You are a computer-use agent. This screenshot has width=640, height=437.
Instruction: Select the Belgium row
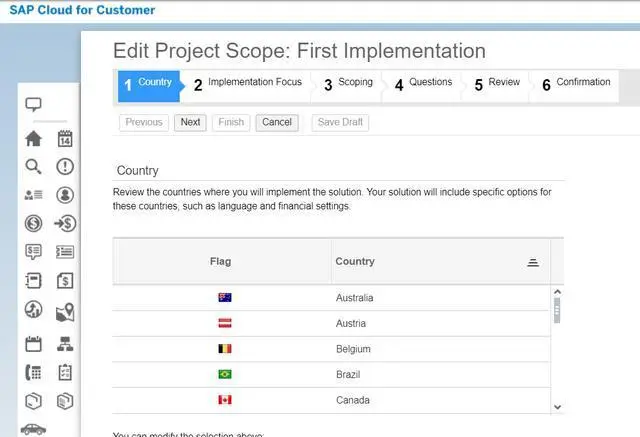tap(331, 349)
